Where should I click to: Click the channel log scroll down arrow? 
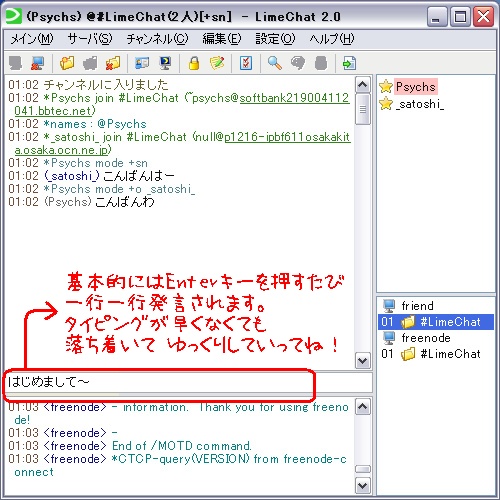tap(363, 360)
